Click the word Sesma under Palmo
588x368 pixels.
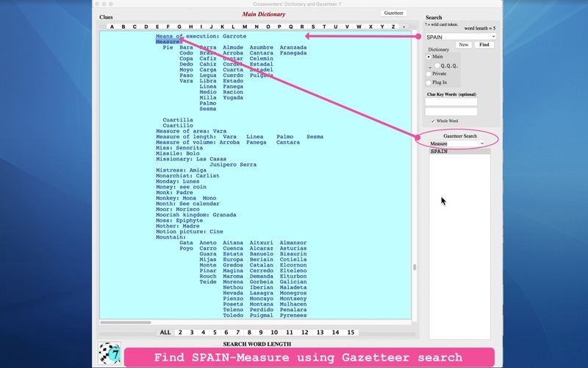tap(208, 109)
